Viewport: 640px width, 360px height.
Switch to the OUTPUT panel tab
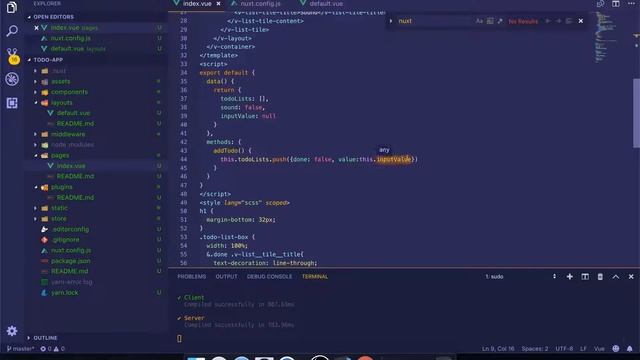click(227, 276)
